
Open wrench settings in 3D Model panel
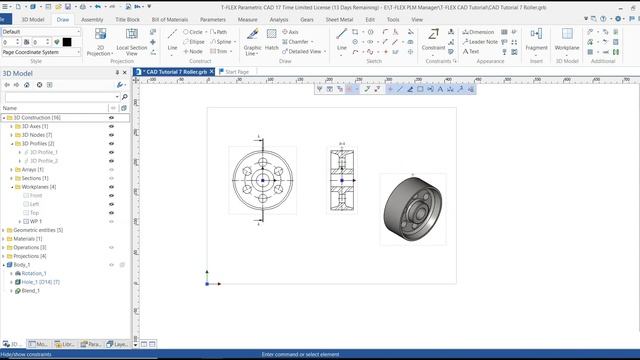pos(120,85)
